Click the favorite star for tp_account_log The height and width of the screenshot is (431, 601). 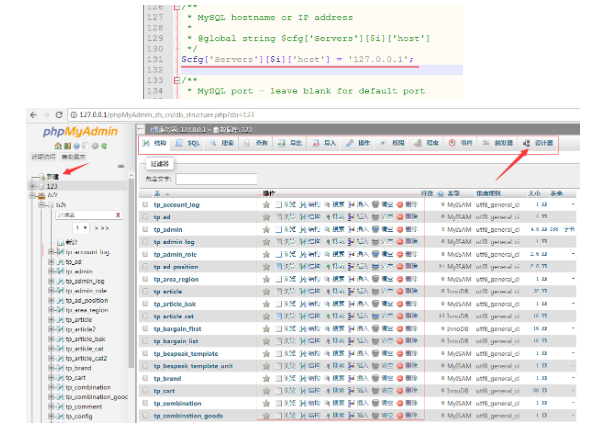click(266, 205)
